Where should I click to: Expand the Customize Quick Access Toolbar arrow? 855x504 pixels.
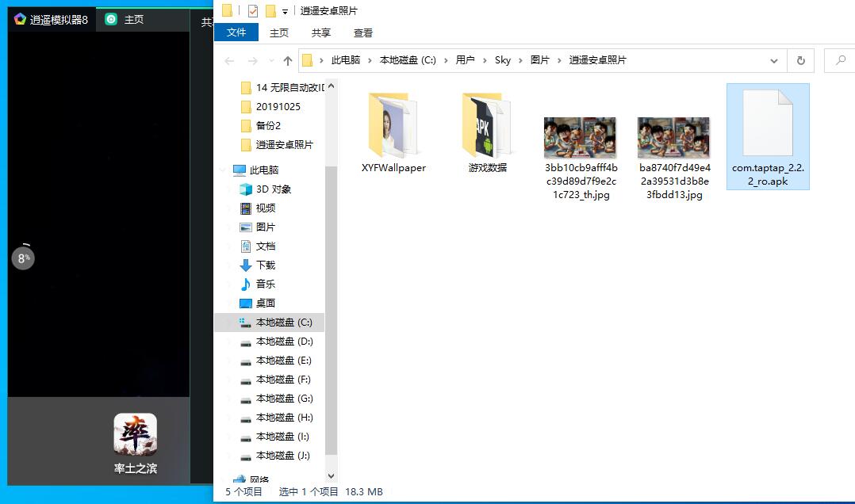[285, 12]
